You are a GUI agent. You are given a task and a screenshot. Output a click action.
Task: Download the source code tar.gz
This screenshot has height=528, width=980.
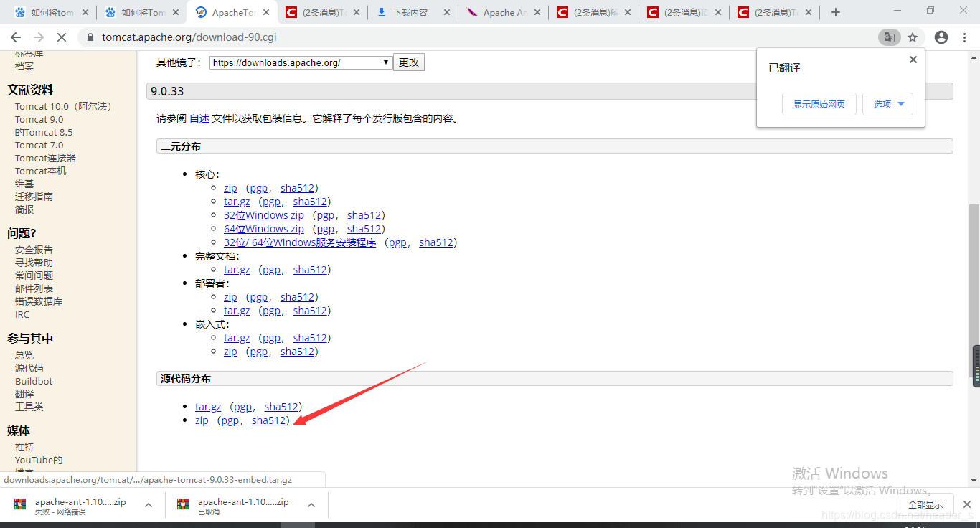tap(208, 407)
